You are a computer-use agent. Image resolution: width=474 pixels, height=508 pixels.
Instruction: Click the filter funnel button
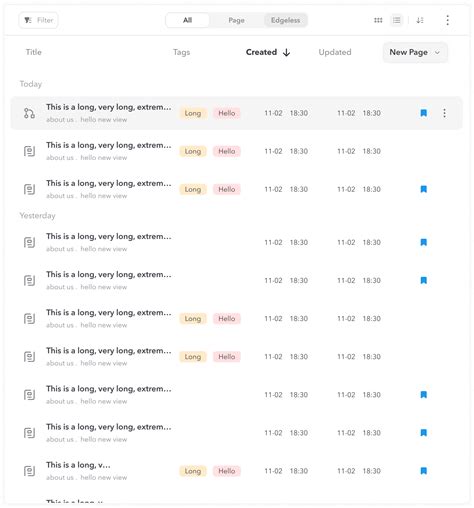[x=38, y=20]
